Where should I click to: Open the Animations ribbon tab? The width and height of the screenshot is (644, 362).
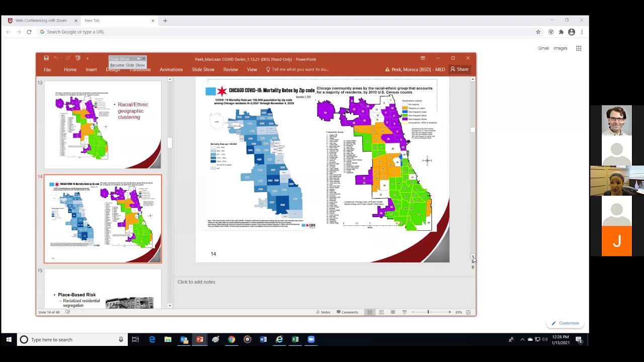click(171, 69)
